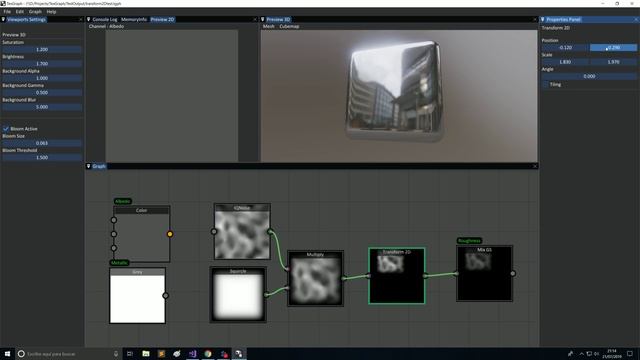Image resolution: width=640 pixels, height=360 pixels.
Task: Adjust the Bloom Threshold slider
Action: click(42, 158)
